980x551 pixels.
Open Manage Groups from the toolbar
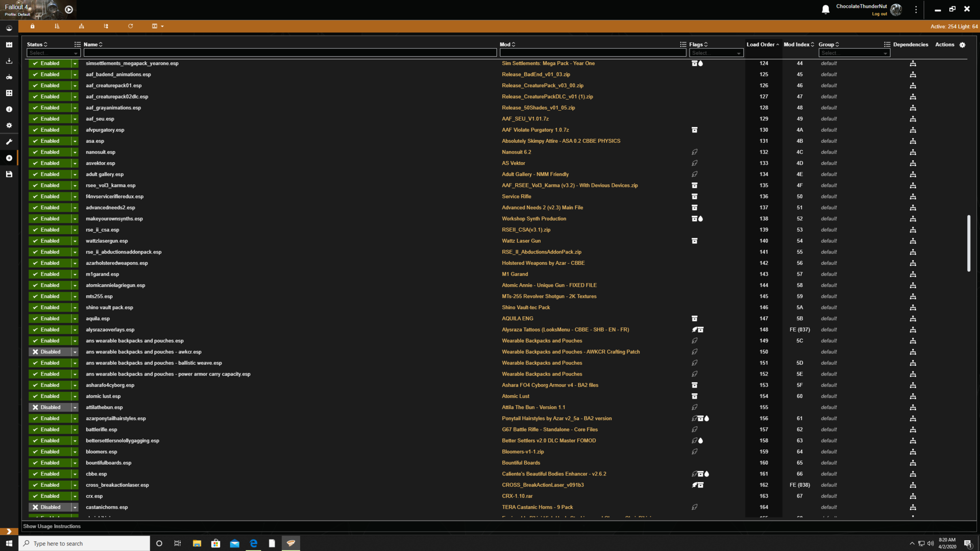(x=106, y=26)
